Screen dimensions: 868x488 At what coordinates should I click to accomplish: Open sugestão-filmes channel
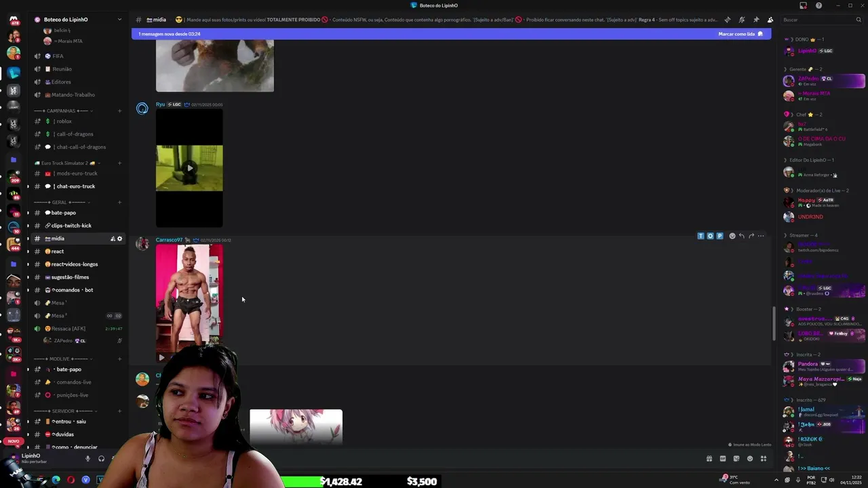point(78,277)
